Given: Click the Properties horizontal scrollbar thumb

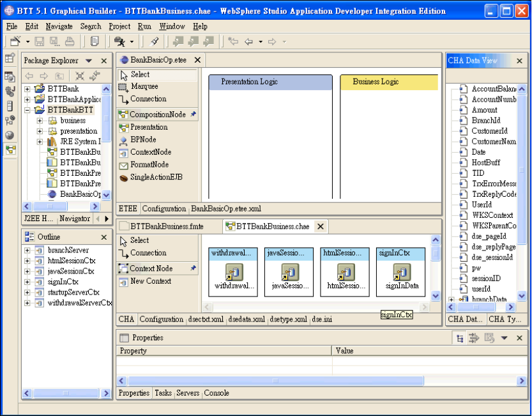Looking at the screenshot, I should pos(275,381).
